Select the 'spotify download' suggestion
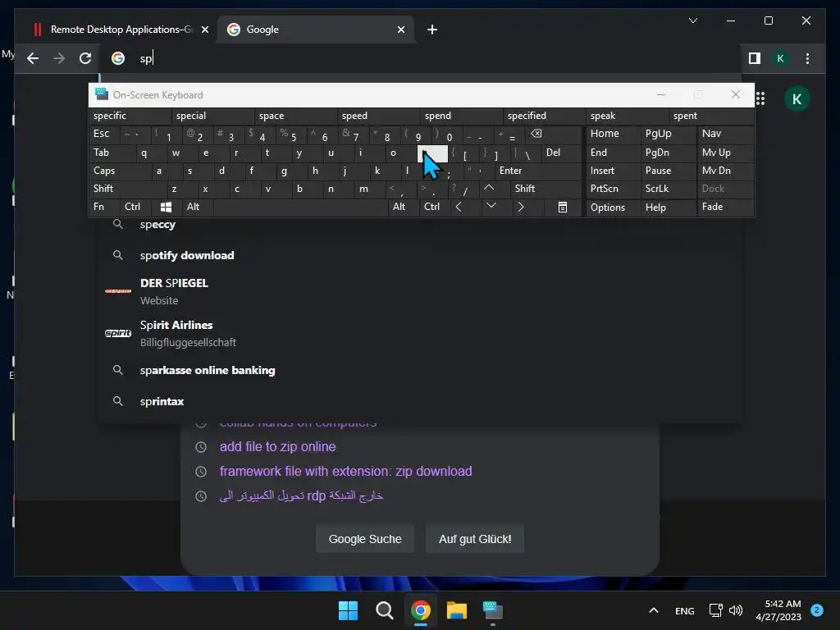 coord(421,256)
